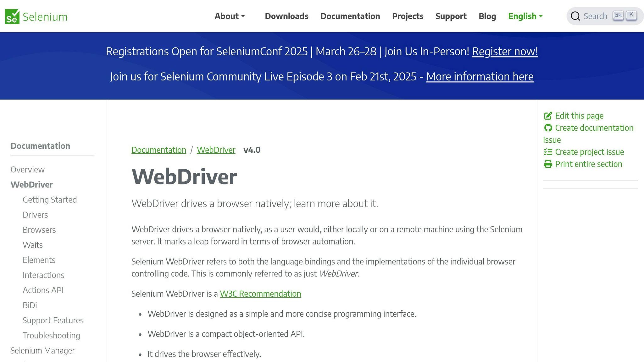The width and height of the screenshot is (644, 362).
Task: Select Getting Started in sidebar
Action: pyautogui.click(x=50, y=200)
